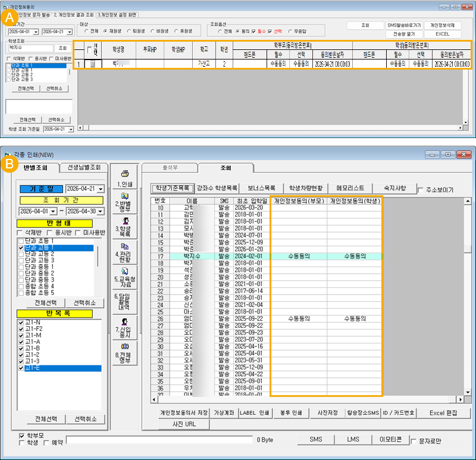Viewport: 476px width, 460px height.
Task: Toggle the 고1-N class checkbox
Action: click(22, 323)
